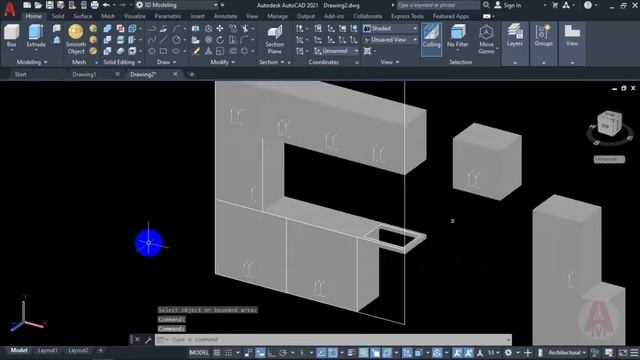Toggle lineweight display in status bar

(351, 353)
